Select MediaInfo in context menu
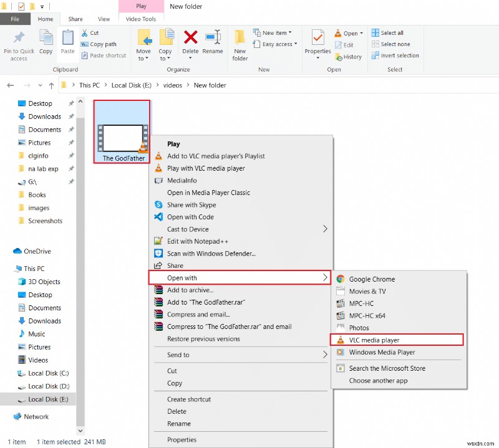 pyautogui.click(x=241, y=181)
